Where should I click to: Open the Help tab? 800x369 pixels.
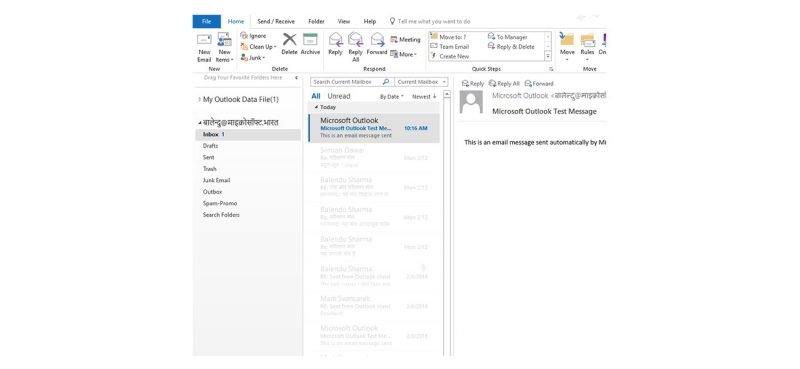(x=370, y=21)
